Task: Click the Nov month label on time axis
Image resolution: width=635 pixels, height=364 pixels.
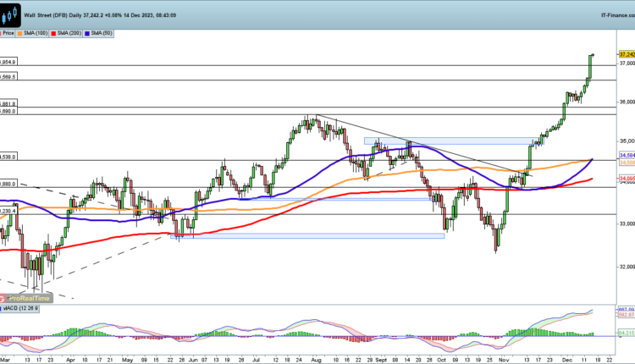Action: tap(495, 360)
